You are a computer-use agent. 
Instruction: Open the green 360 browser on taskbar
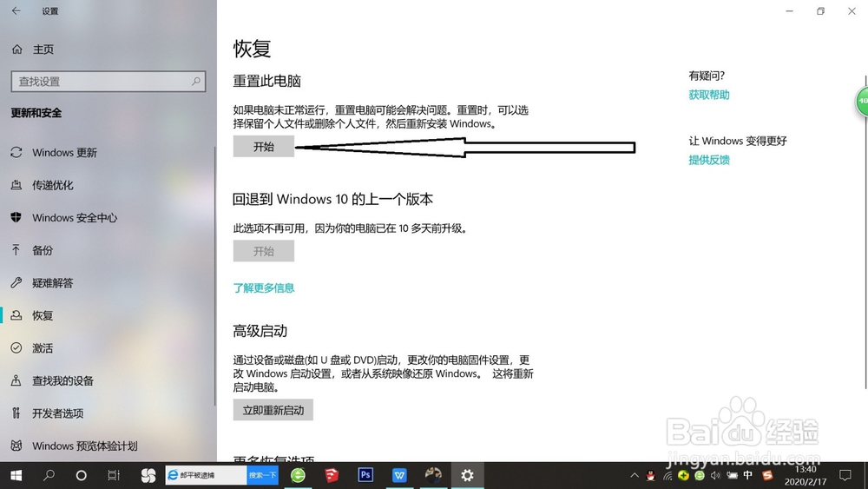(x=298, y=475)
